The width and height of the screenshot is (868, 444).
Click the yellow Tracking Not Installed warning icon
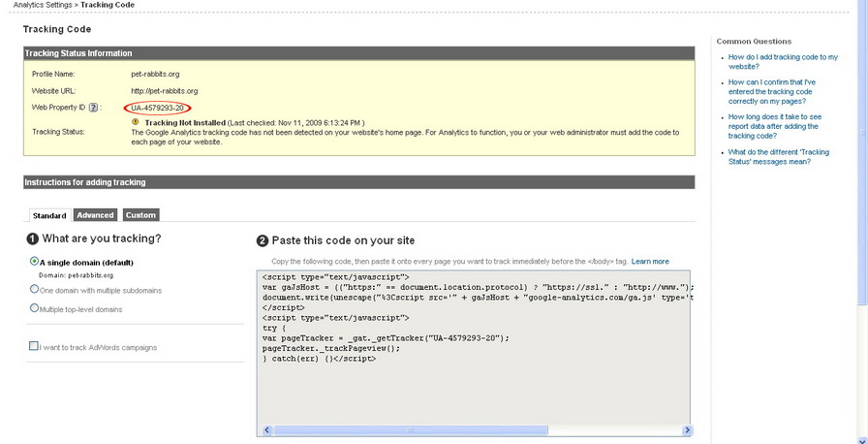click(x=136, y=122)
